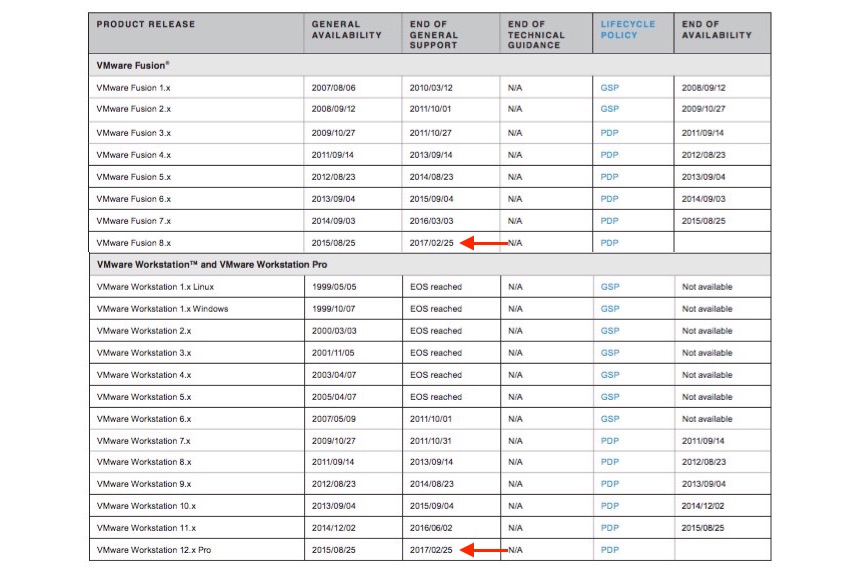867x574 pixels.
Task: Open GSP link for Workstation 1.x Linux
Action: click(610, 286)
